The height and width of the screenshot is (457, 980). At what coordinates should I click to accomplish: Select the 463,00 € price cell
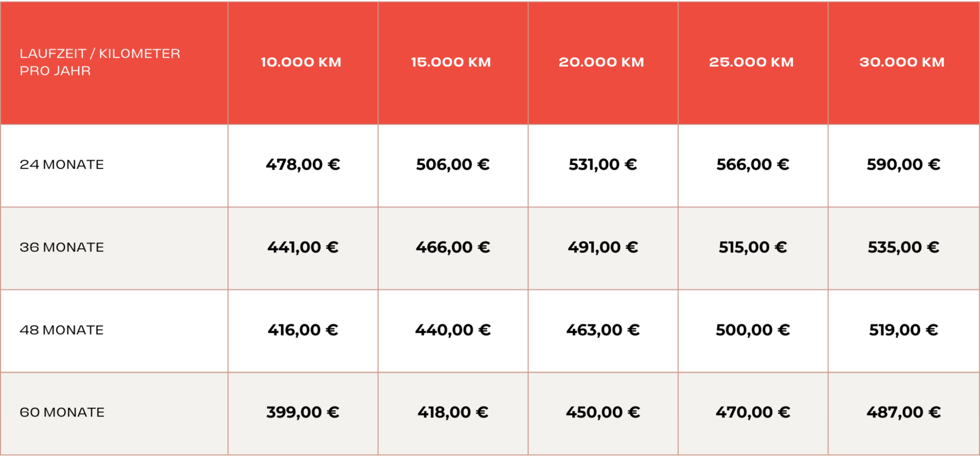pyautogui.click(x=603, y=330)
